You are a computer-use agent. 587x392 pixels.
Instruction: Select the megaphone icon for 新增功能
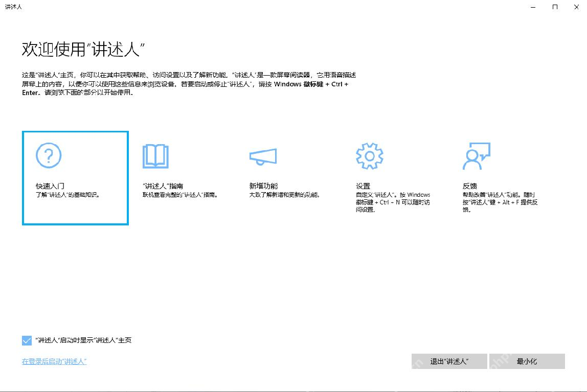point(263,156)
